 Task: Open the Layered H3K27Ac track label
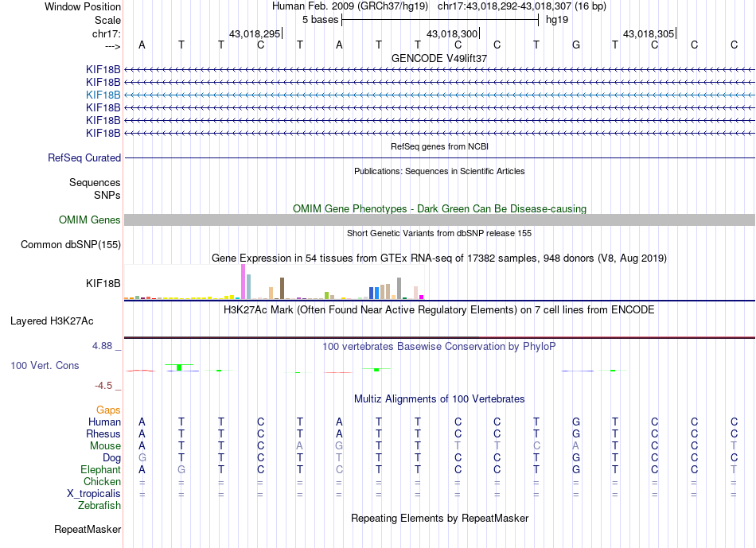click(x=52, y=321)
